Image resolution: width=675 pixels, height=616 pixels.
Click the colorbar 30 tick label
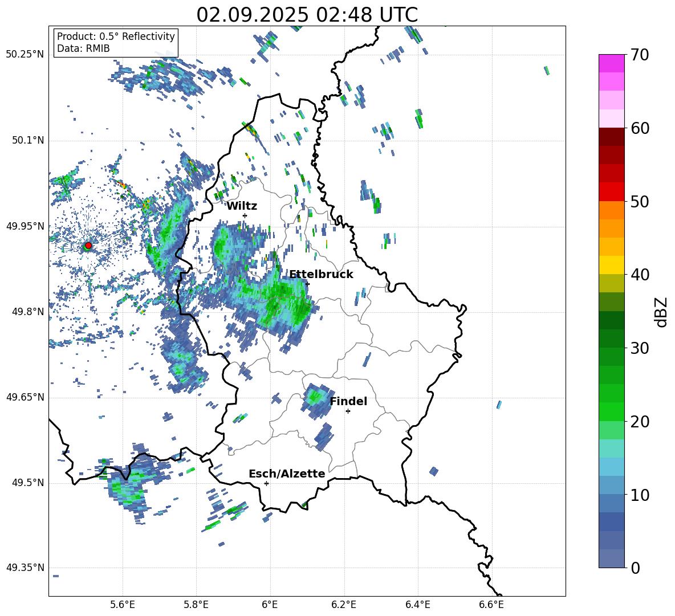click(640, 348)
